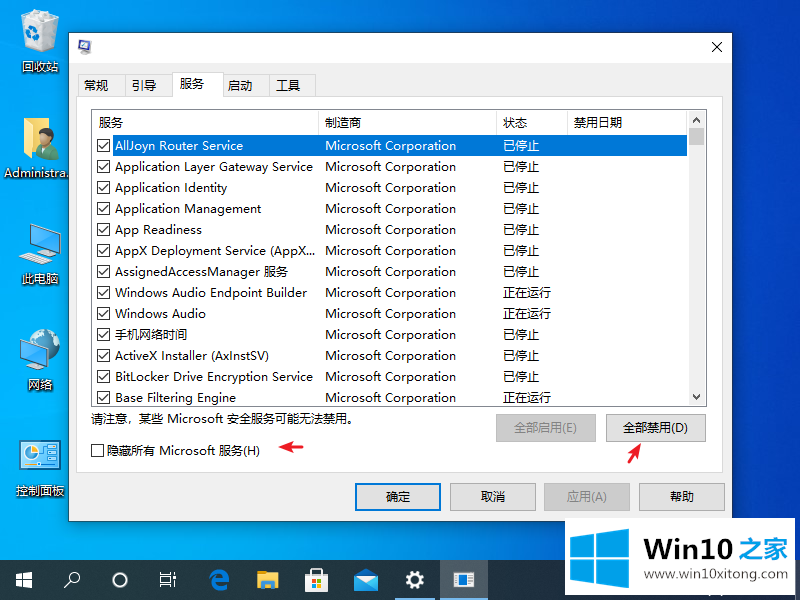
Task: Launch Microsoft Edge from taskbar
Action: (x=219, y=580)
